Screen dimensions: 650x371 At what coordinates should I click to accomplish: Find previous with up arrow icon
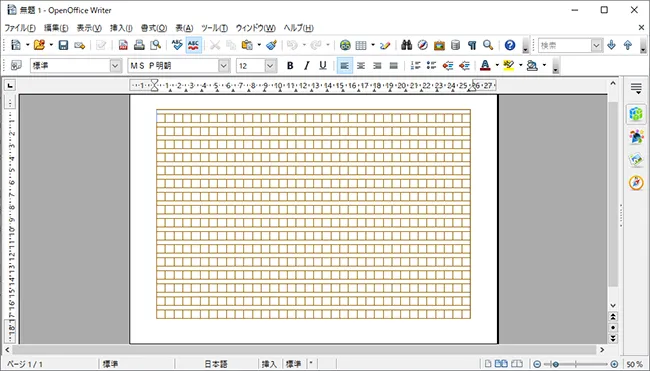[x=628, y=45]
